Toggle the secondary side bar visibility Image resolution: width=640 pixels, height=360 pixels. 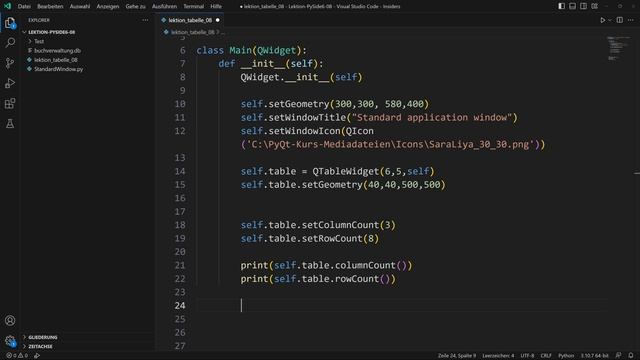[x=584, y=6]
